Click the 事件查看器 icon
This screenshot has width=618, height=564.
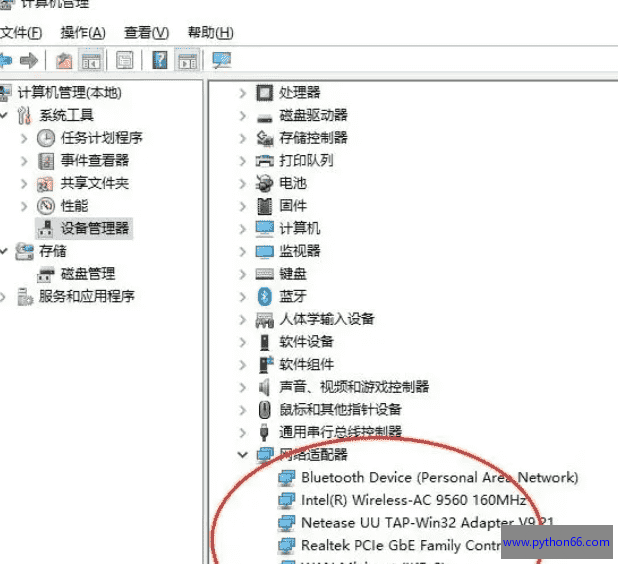pos(46,161)
